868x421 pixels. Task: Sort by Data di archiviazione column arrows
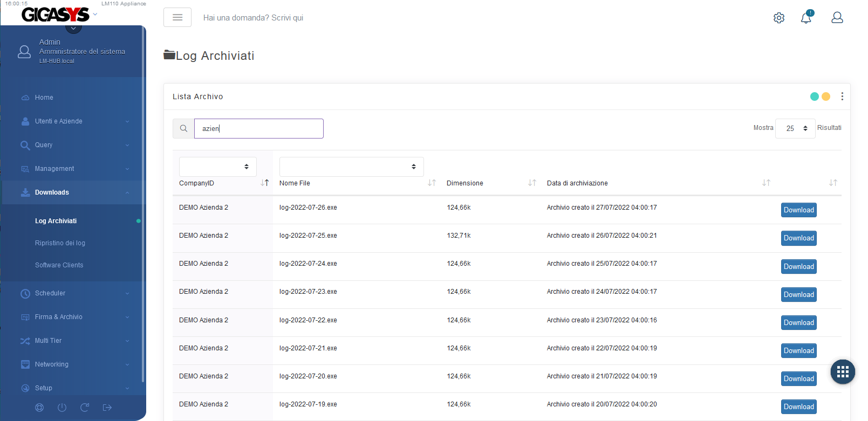pos(766,183)
